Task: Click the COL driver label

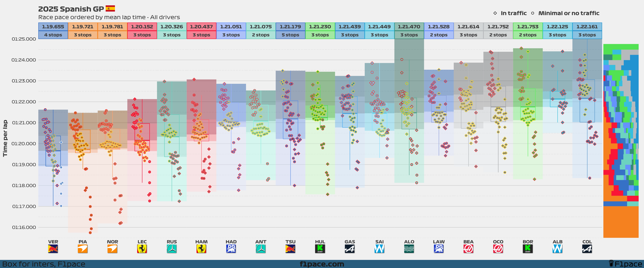Action: [587, 242]
